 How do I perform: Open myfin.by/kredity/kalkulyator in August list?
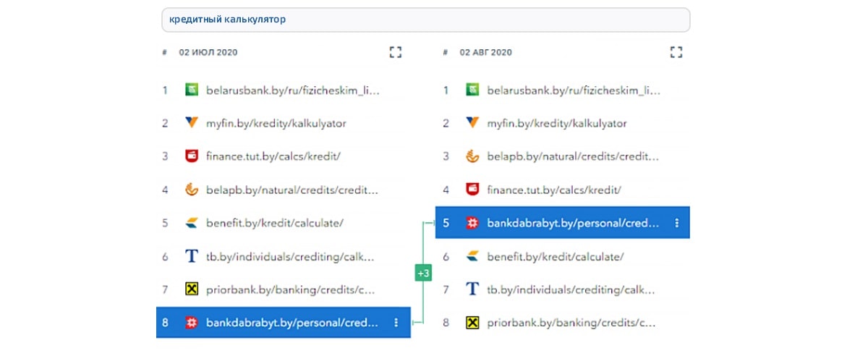point(557,124)
